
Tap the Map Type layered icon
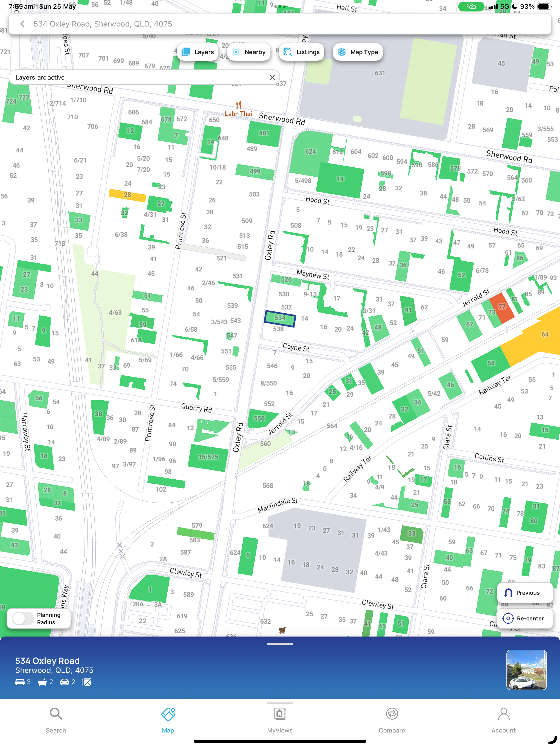click(x=342, y=52)
